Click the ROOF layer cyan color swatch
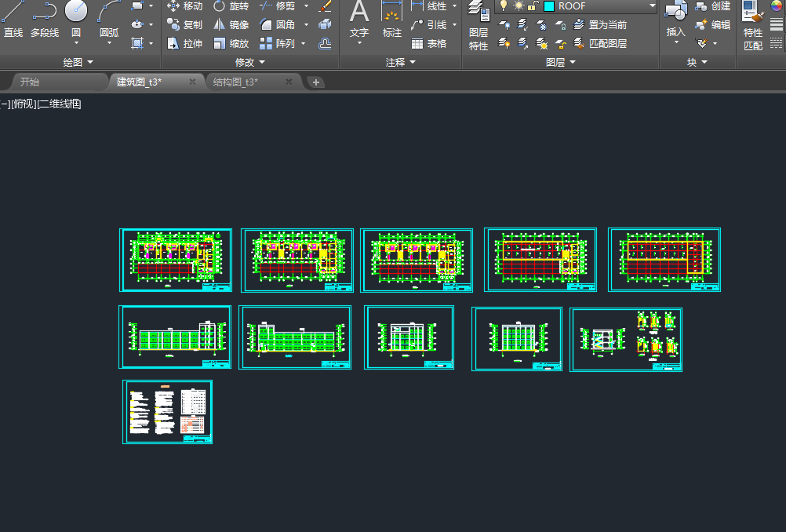This screenshot has width=786, height=532. [x=549, y=6]
